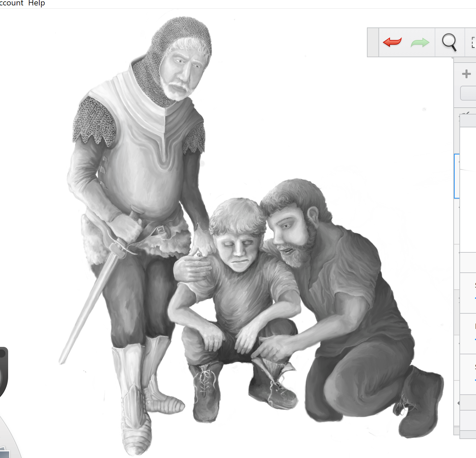
Task: Open the Help menu
Action: coord(36,3)
